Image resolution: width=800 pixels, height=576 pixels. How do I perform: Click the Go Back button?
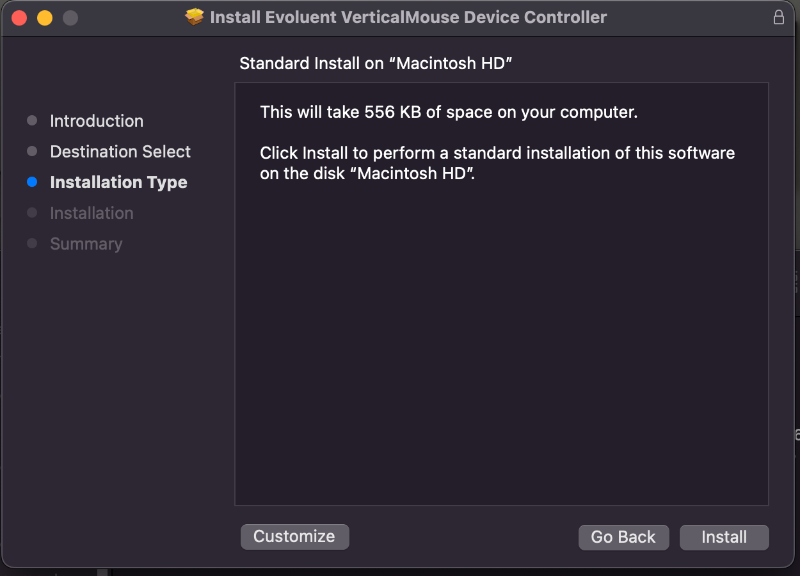[x=623, y=537]
